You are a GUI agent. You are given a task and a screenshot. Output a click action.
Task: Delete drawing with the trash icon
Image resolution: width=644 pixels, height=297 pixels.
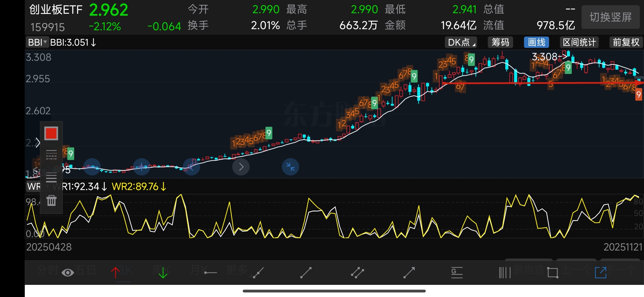pos(51,200)
